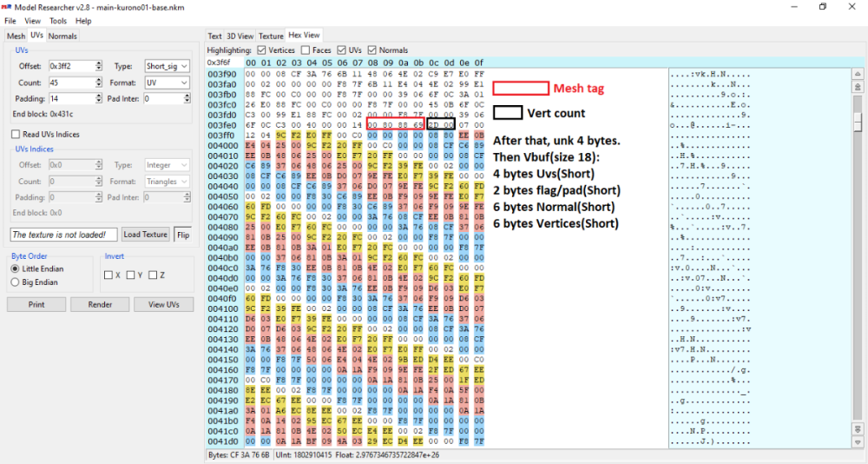Open the Tools menu

(58, 20)
